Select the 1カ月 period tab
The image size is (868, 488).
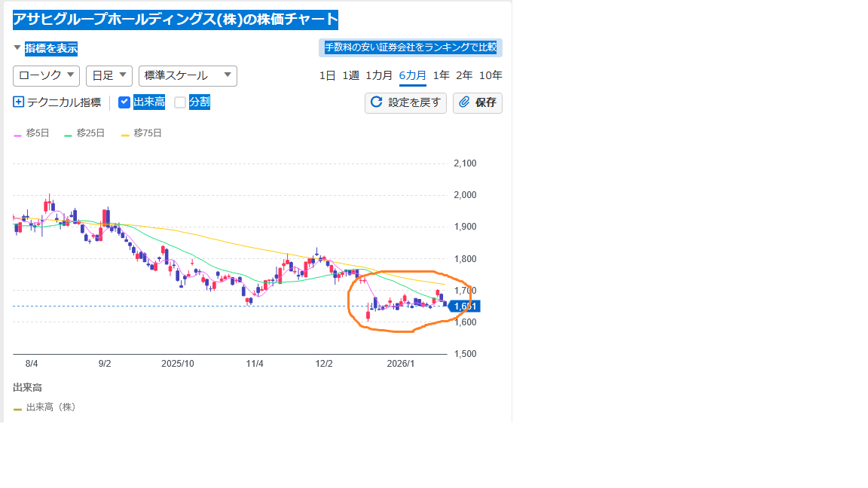[x=381, y=75]
